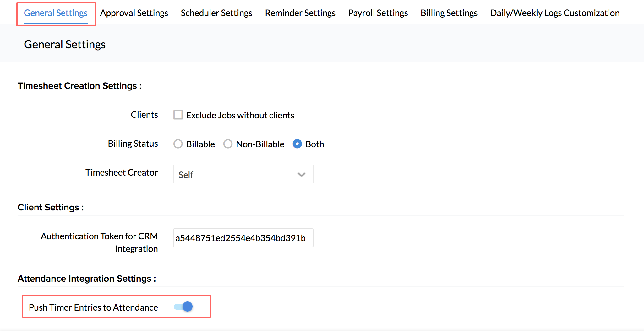The height and width of the screenshot is (331, 644).
Task: Select the Billable radio button
Action: click(178, 144)
